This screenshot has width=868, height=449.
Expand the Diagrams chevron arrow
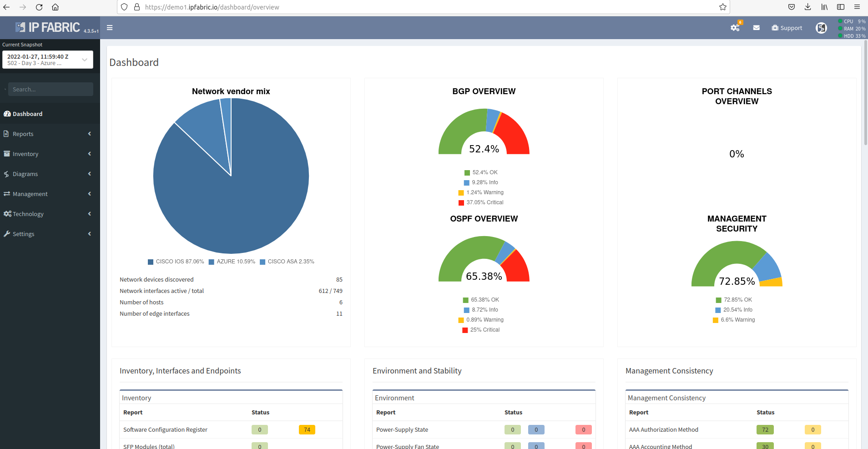(90, 174)
